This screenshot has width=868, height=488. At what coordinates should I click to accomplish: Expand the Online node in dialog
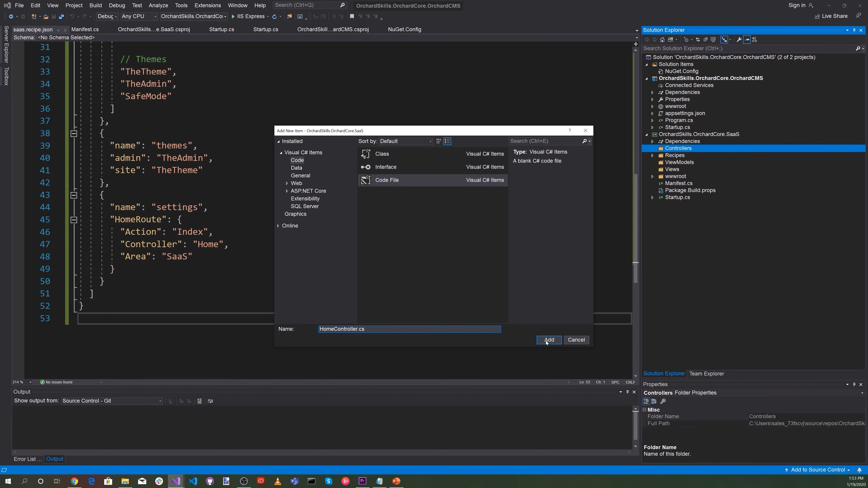pyautogui.click(x=278, y=226)
